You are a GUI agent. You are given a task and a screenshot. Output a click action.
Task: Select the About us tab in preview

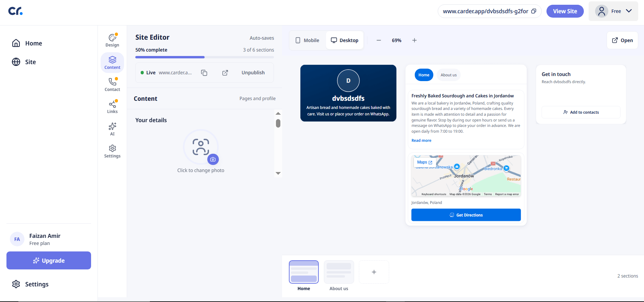coord(449,75)
